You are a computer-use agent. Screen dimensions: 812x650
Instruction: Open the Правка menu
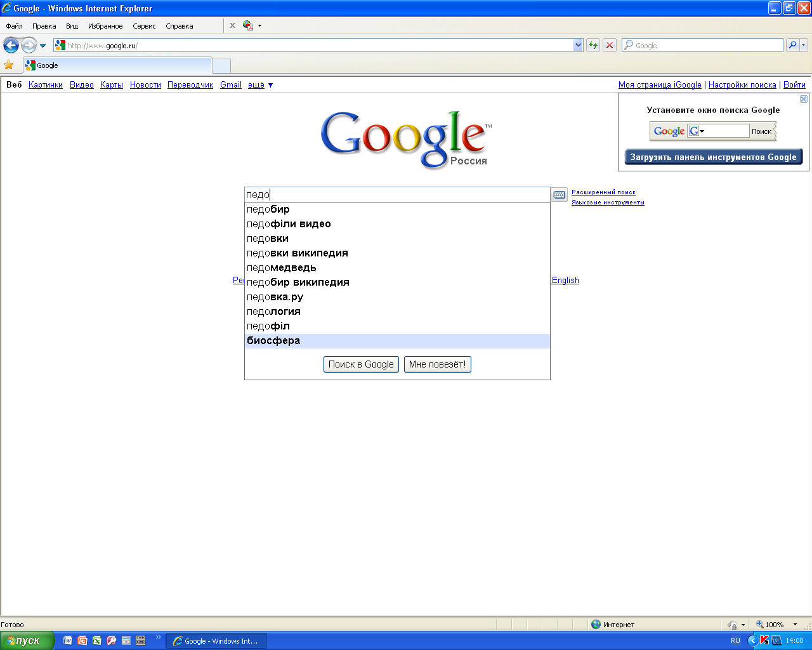pos(44,26)
